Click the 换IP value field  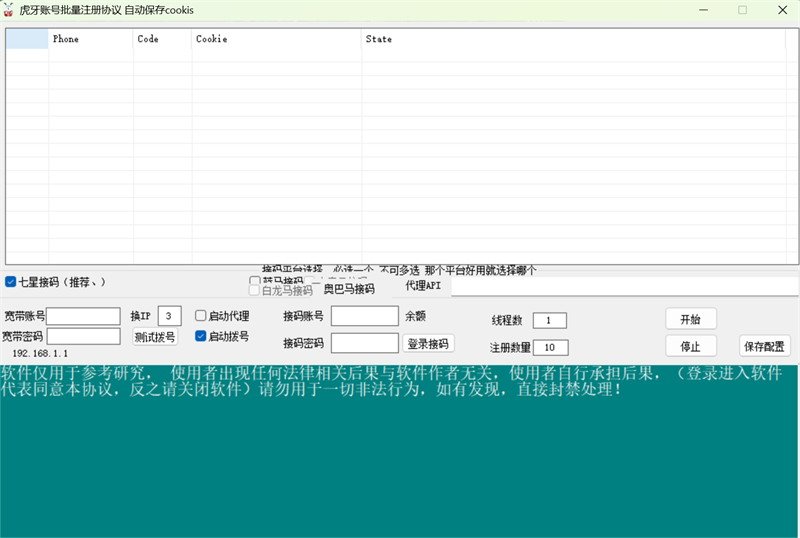click(169, 316)
